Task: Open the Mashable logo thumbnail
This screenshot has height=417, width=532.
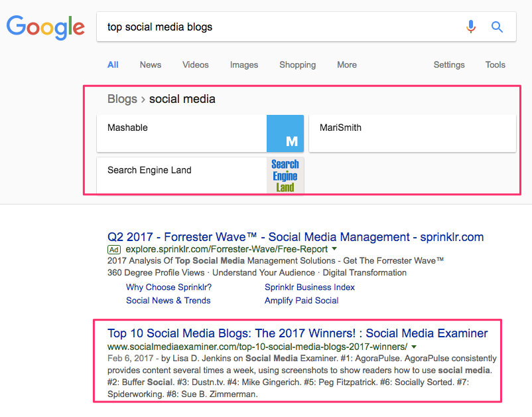Action: [x=285, y=133]
